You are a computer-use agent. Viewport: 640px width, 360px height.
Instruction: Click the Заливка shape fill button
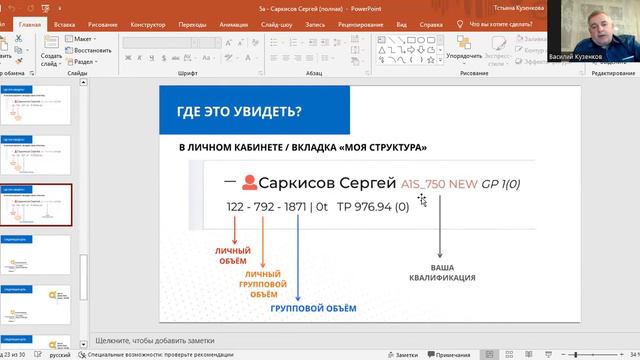point(531,39)
